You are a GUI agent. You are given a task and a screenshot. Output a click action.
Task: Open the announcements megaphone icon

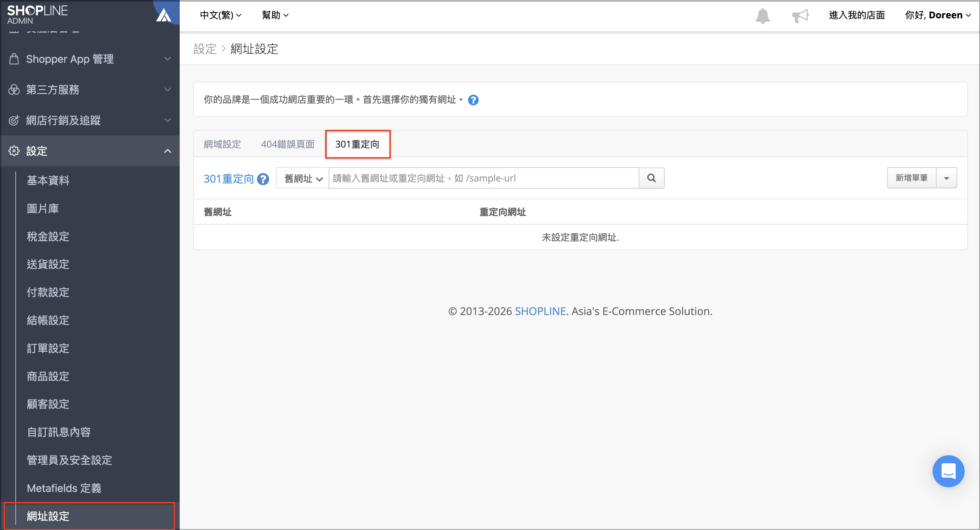coord(800,16)
